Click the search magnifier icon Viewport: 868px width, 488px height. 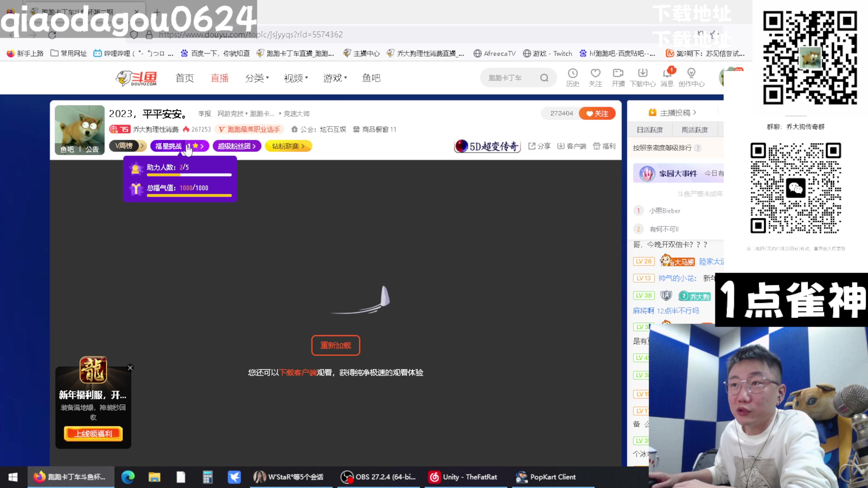pos(544,78)
